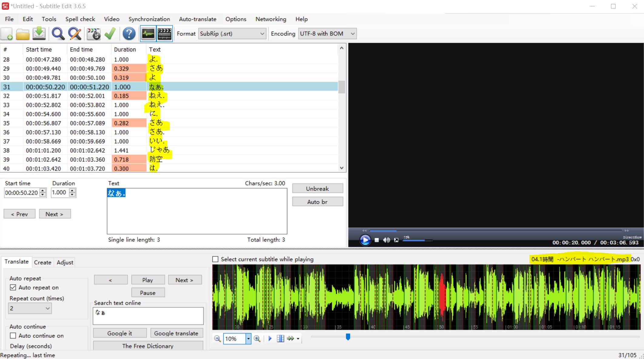Viewport: 644px width, 359px height.
Task: Switch to the Adjust tab
Action: 65,262
